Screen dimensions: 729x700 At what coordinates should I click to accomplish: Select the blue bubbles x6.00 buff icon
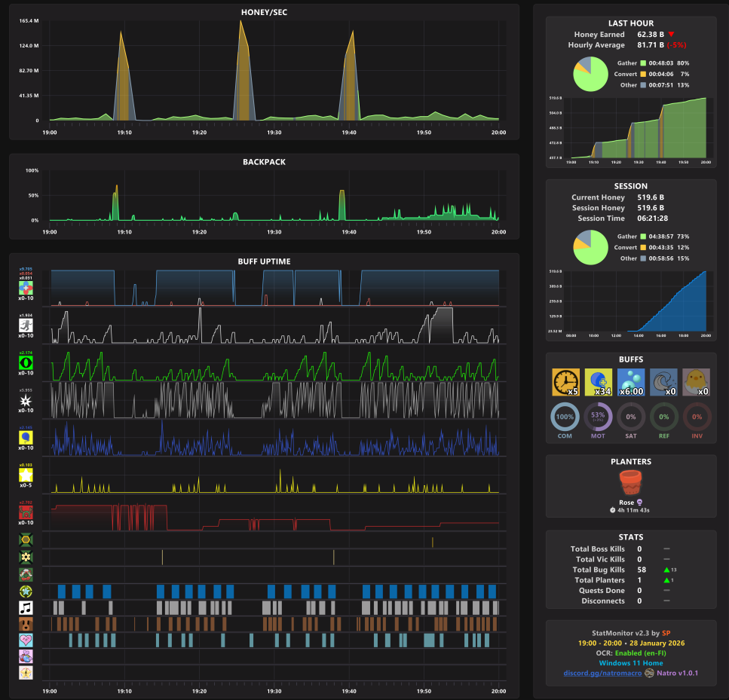(631, 382)
